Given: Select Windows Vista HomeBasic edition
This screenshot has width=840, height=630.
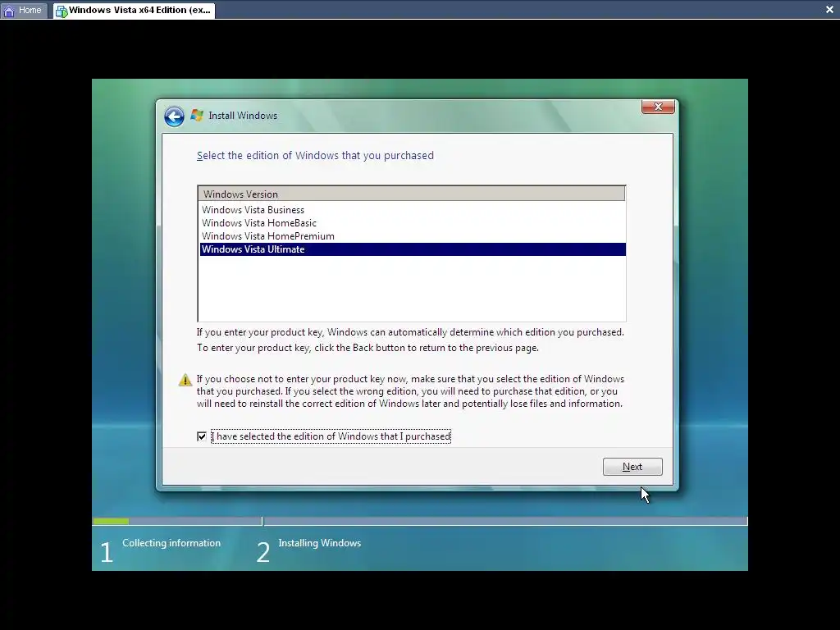Looking at the screenshot, I should [x=413, y=223].
